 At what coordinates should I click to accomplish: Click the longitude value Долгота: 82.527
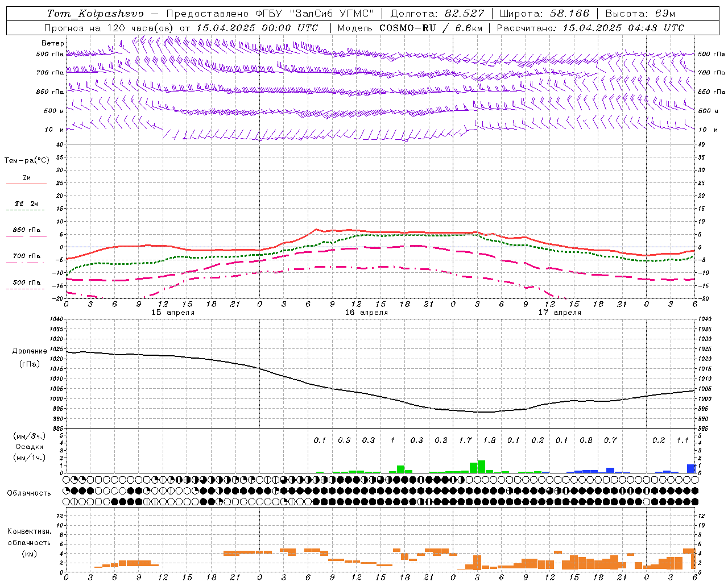coord(437,14)
